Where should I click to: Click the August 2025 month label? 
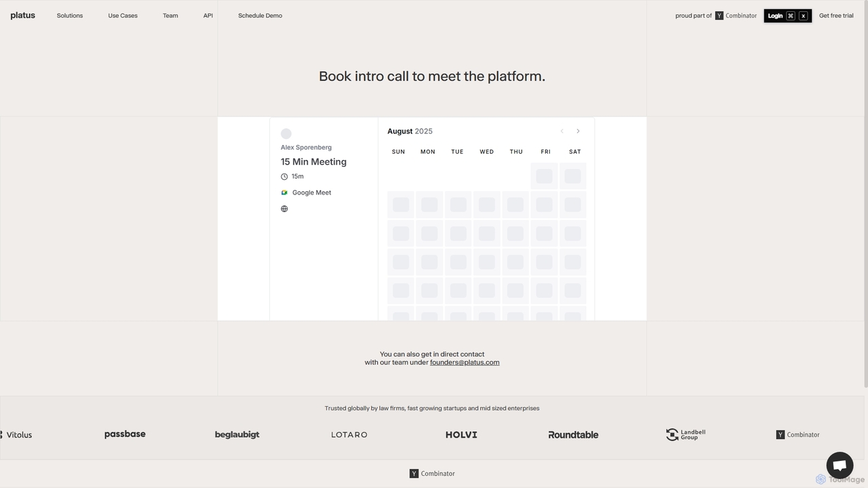click(410, 131)
